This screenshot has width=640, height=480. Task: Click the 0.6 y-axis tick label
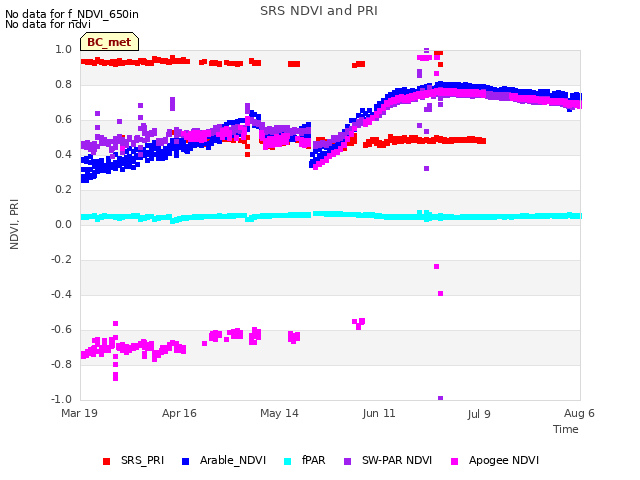point(63,120)
